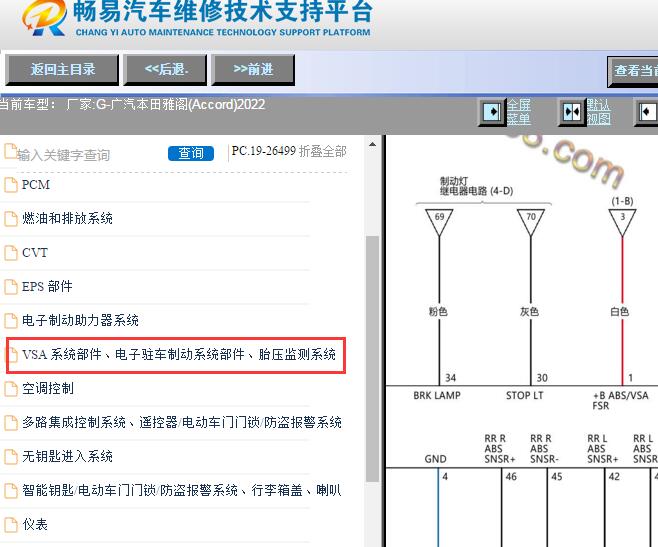
Task: Open the 默认视图 link
Action: pos(598,112)
